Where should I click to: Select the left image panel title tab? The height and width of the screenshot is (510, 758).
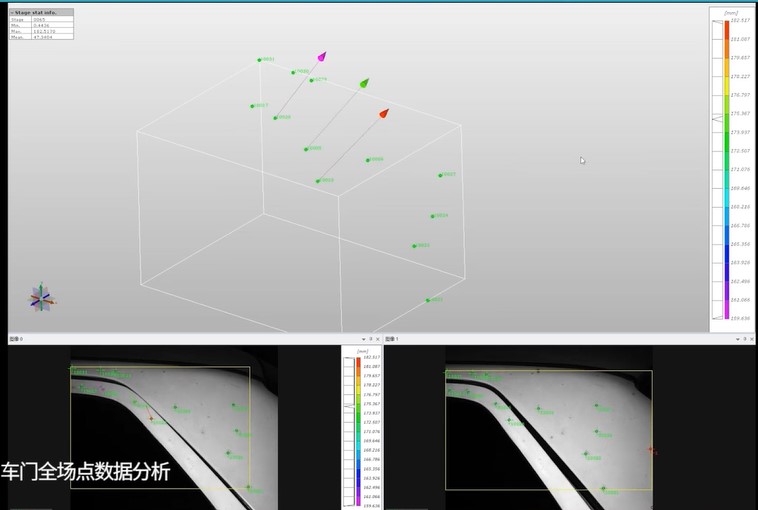(x=16, y=340)
